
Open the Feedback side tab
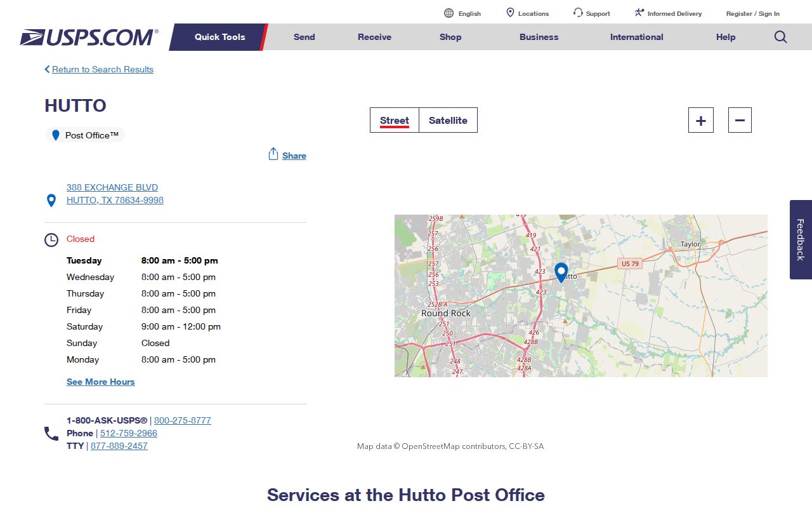point(801,239)
